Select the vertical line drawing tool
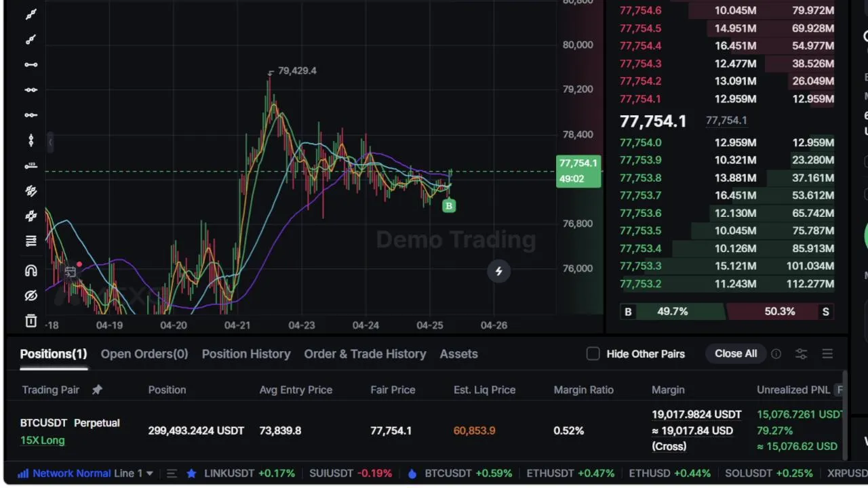 click(31, 140)
